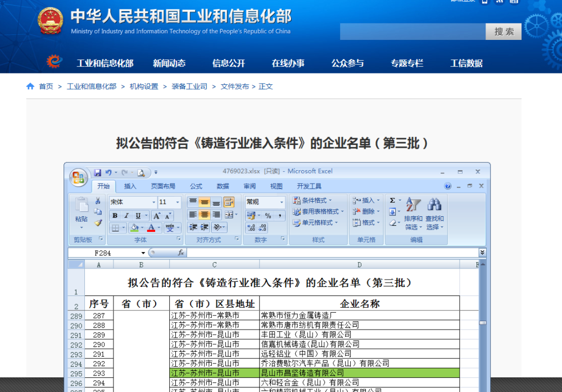The height and width of the screenshot is (392, 562).
Task: Click the website search input field
Action: pos(413,31)
